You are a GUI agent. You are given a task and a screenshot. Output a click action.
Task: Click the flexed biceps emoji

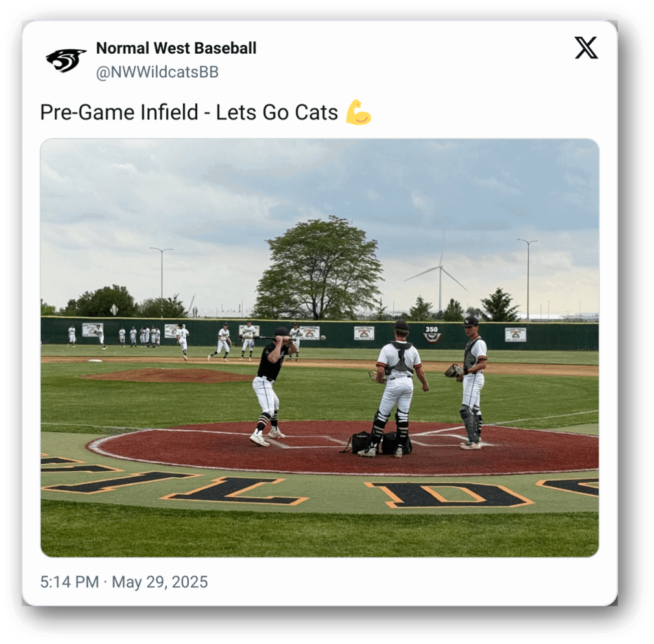tap(358, 112)
